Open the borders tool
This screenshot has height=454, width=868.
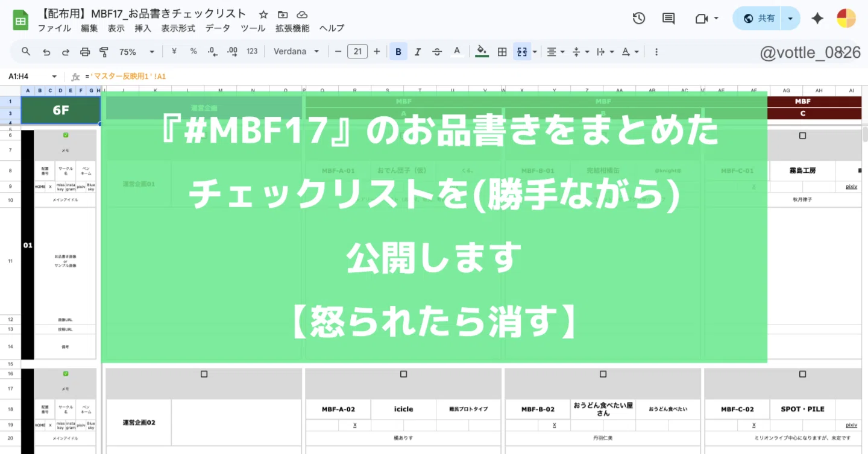coord(502,52)
